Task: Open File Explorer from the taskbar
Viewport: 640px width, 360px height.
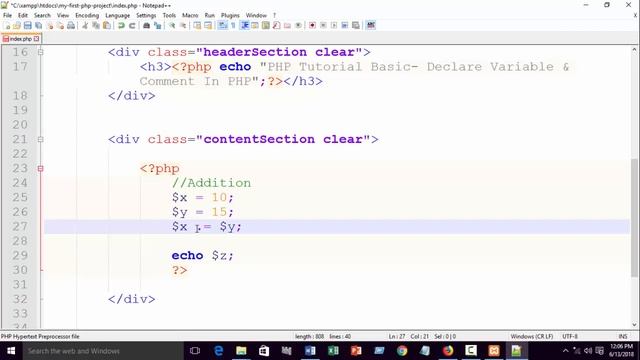Action: pyautogui.click(x=241, y=351)
